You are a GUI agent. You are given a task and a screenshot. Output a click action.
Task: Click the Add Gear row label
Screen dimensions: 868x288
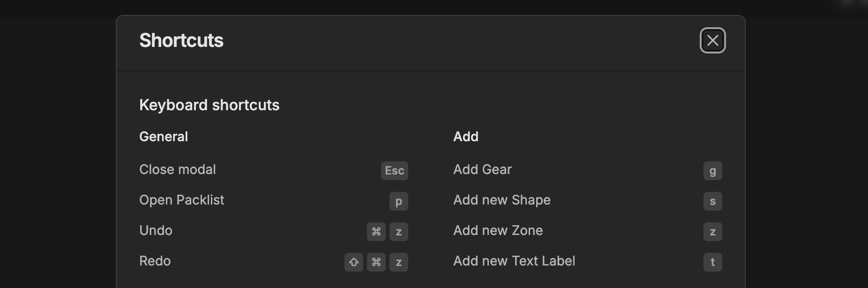pos(482,170)
